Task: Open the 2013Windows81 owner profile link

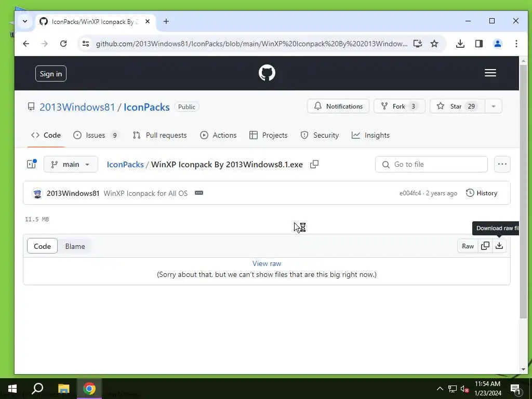Action: [x=77, y=107]
